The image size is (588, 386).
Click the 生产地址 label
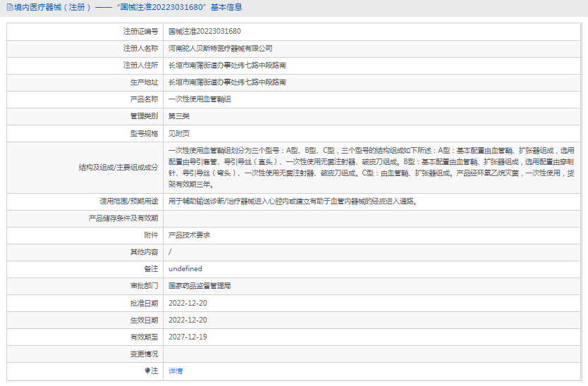pos(144,82)
